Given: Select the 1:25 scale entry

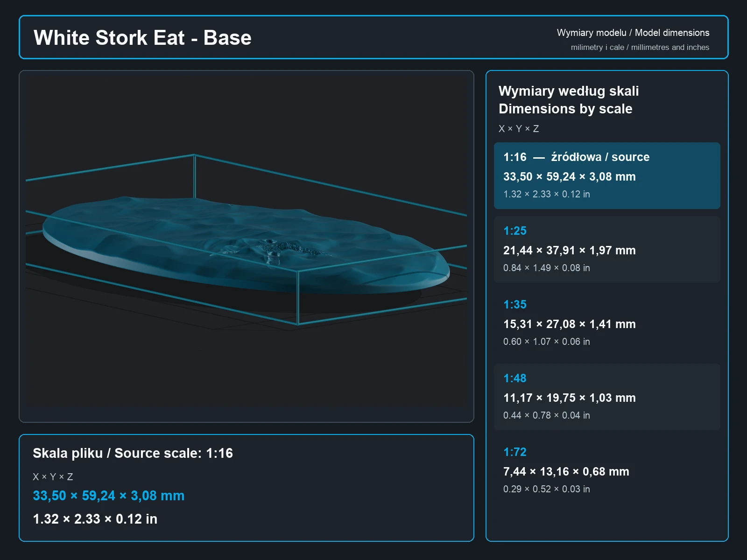Looking at the screenshot, I should [607, 249].
